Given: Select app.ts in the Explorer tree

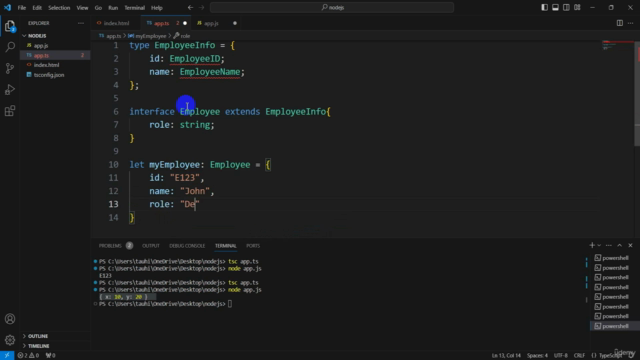Looking at the screenshot, I should 55,55.
